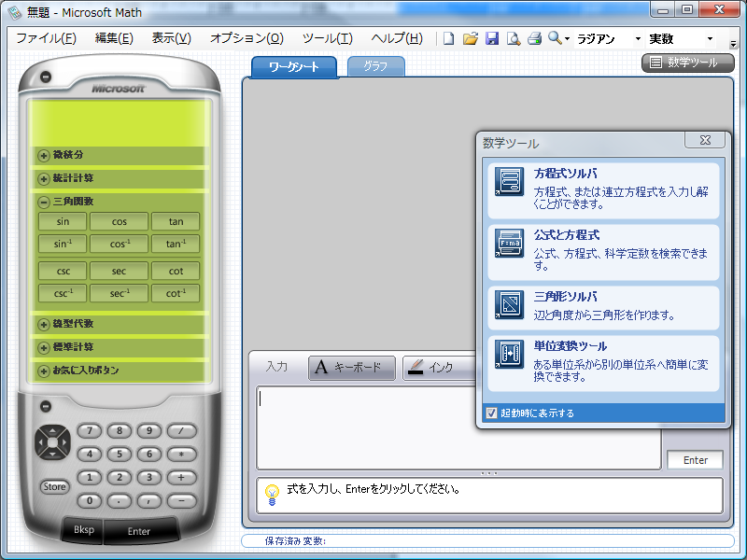This screenshot has width=747, height=560.
Task: Click inside the expression input field
Action: 458,427
